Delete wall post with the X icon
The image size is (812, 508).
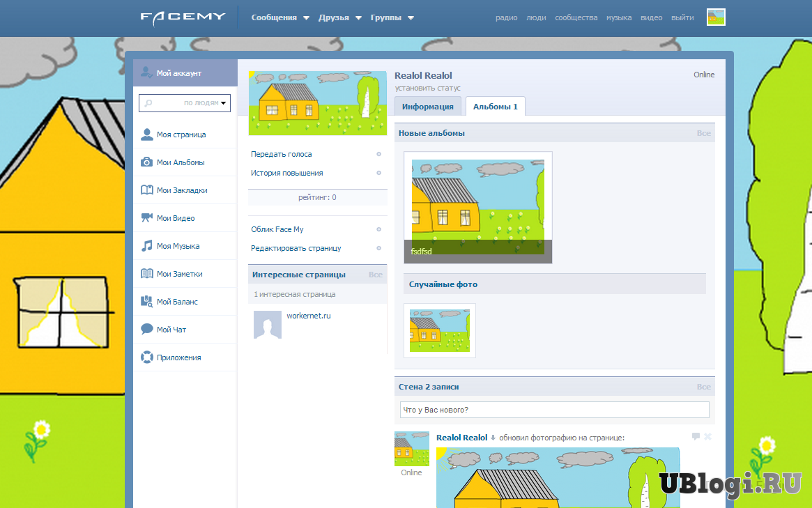pos(708,437)
